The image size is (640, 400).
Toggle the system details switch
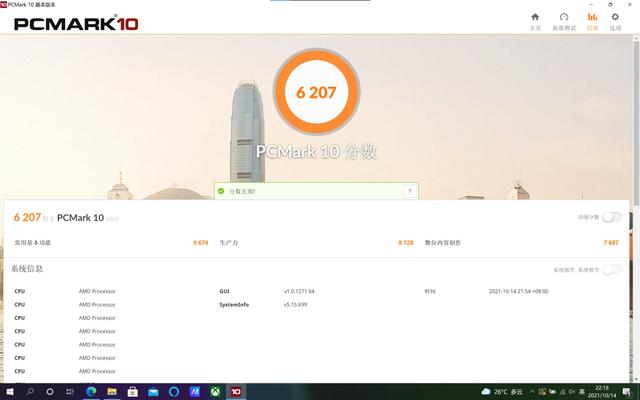pos(612,269)
